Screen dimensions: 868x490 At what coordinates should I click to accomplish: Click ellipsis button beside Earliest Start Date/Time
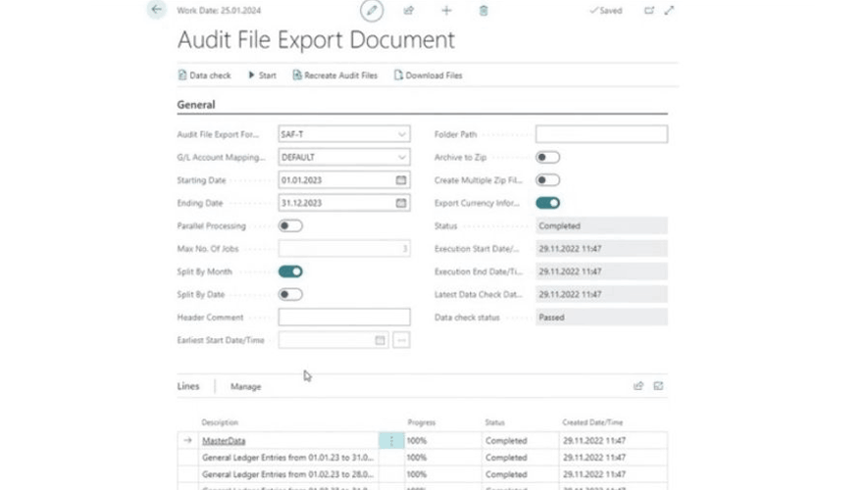(401, 340)
